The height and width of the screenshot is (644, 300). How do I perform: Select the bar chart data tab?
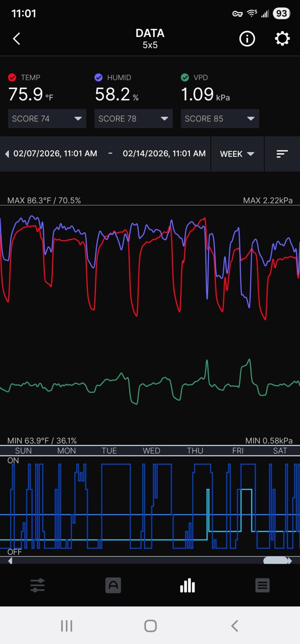point(187,585)
